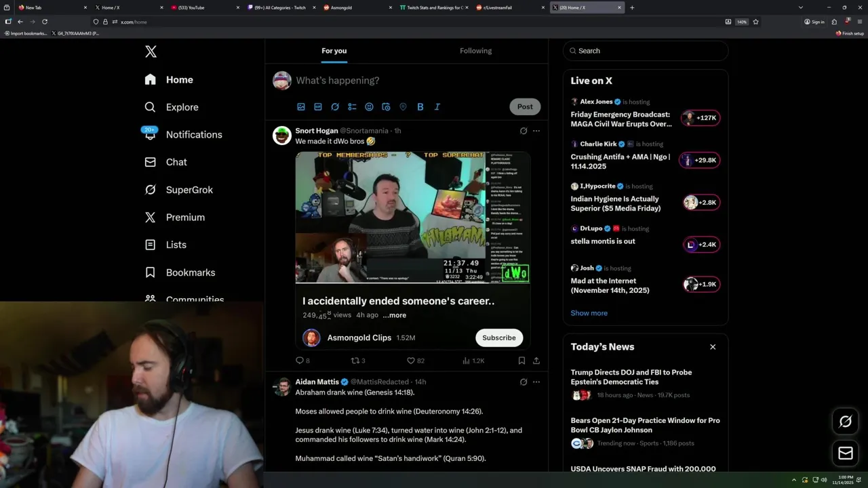Open the Grok floating button

point(846,422)
